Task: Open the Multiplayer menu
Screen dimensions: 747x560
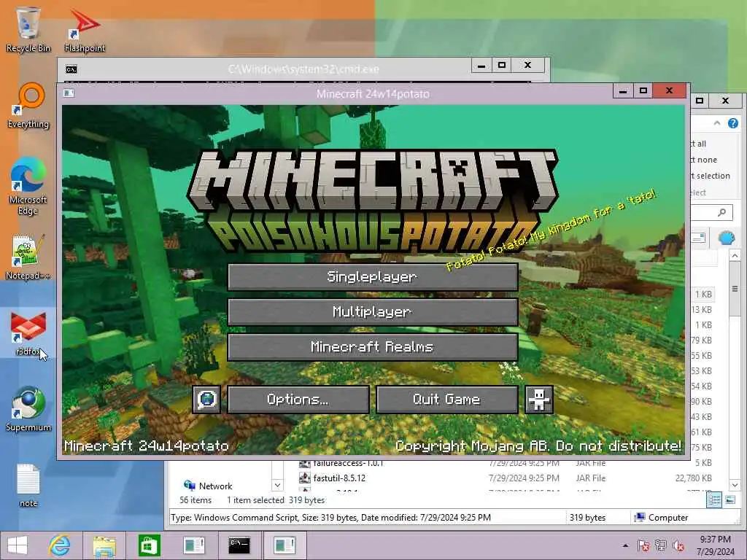Action: pos(373,312)
